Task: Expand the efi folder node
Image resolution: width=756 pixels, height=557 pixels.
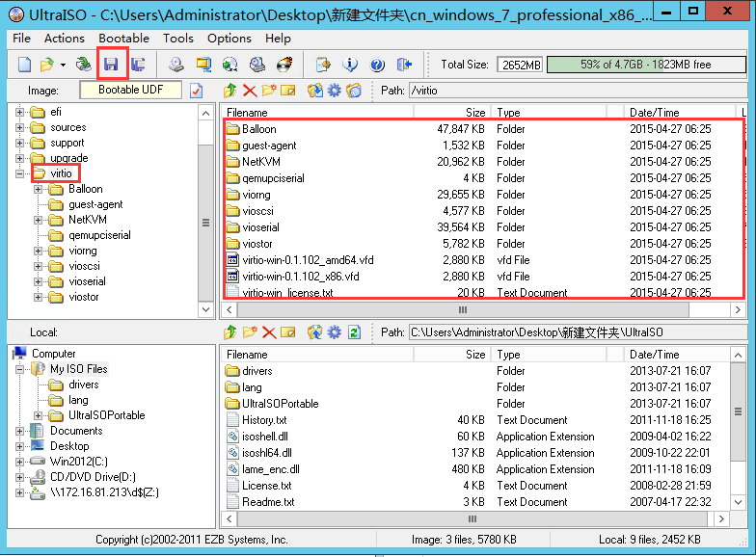Action: 19,112
